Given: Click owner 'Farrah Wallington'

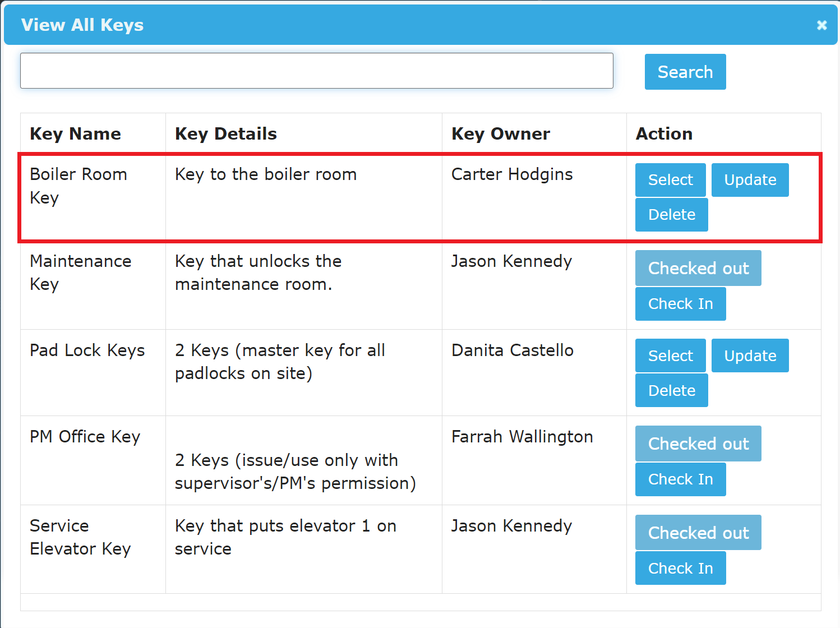Looking at the screenshot, I should click(522, 437).
